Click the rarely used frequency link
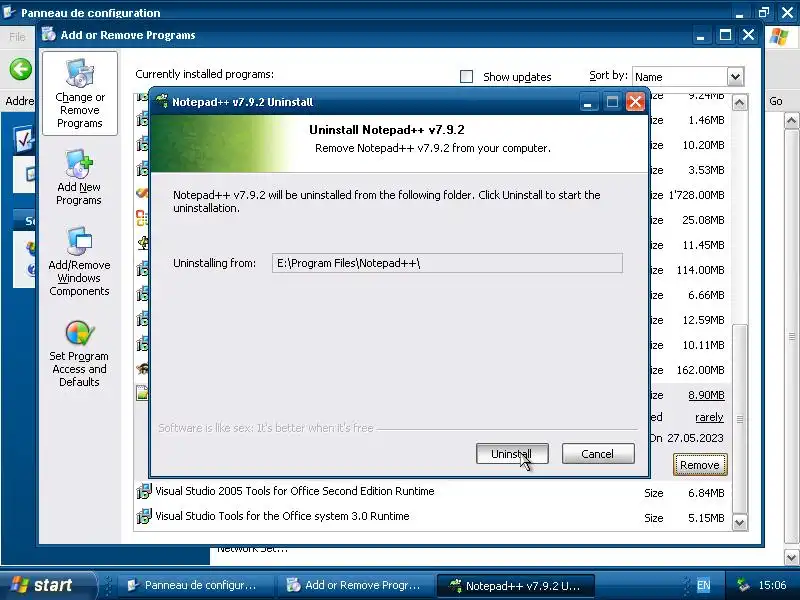 tap(709, 417)
